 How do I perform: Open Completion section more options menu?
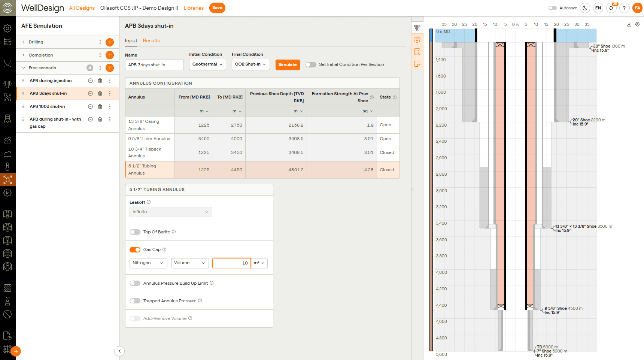click(100, 55)
